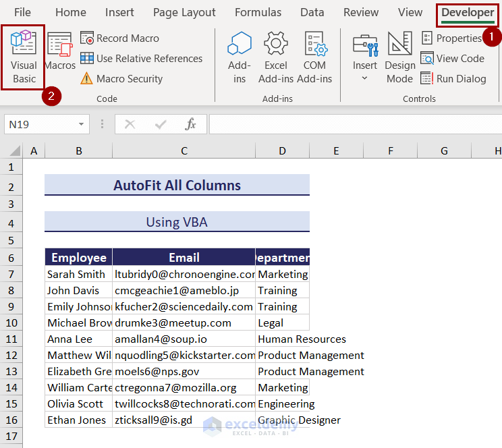Open the Add-ins dialog

pyautogui.click(x=240, y=57)
